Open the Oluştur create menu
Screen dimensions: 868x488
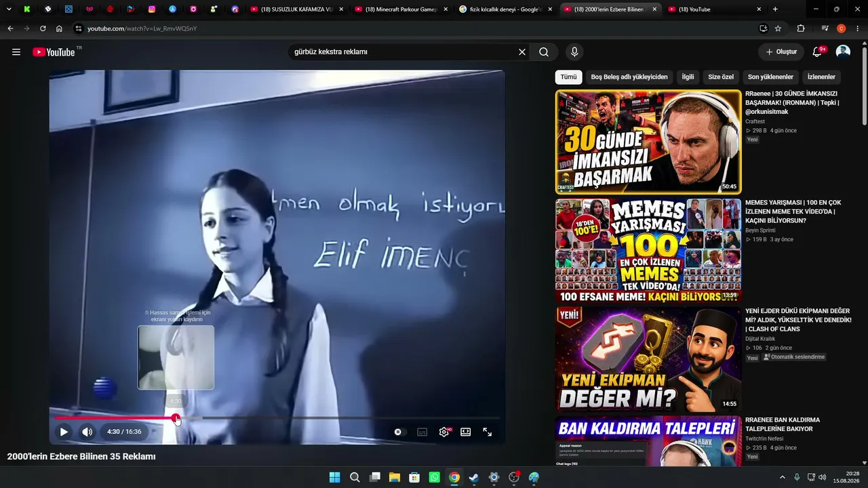[x=781, y=52]
